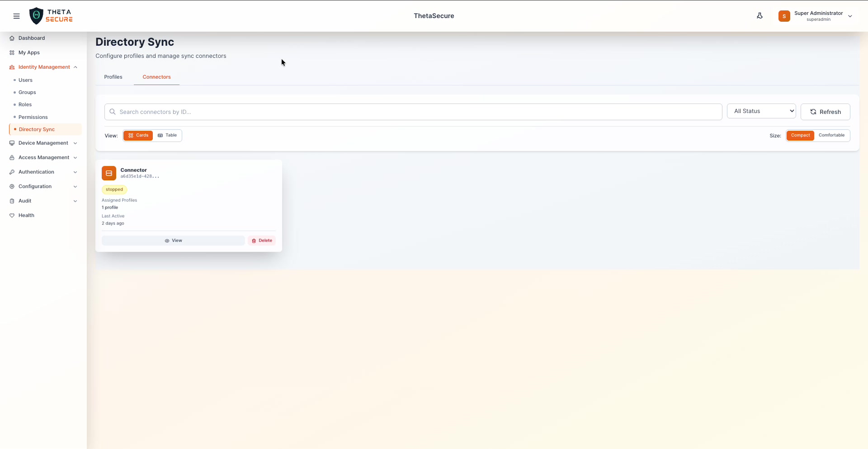This screenshot has width=868, height=449.
Task: Set card size to Comfortable
Action: pos(832,135)
